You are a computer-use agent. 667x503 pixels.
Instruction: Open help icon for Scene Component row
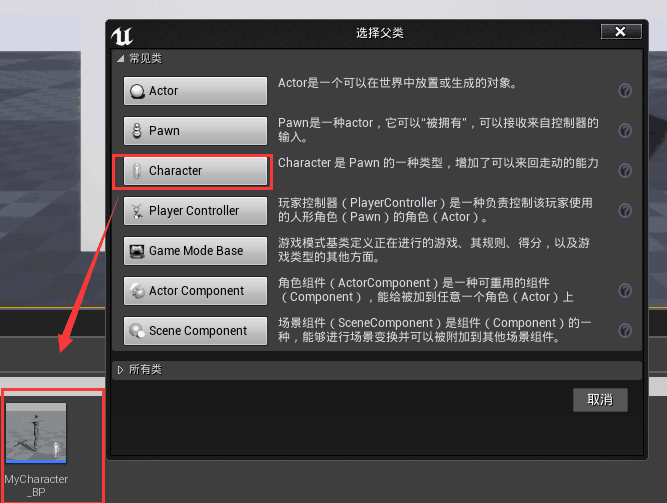[x=625, y=331]
